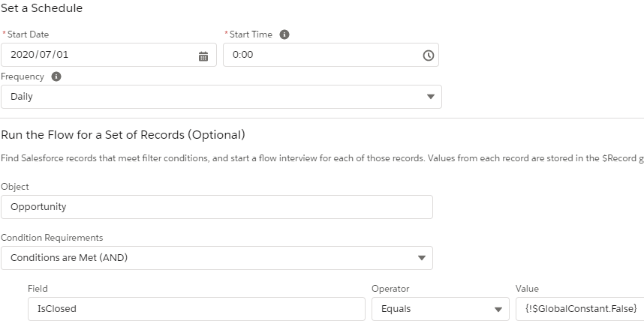Open the calendar picker for Start Date
Screen dimensions: 644x324
[203, 55]
